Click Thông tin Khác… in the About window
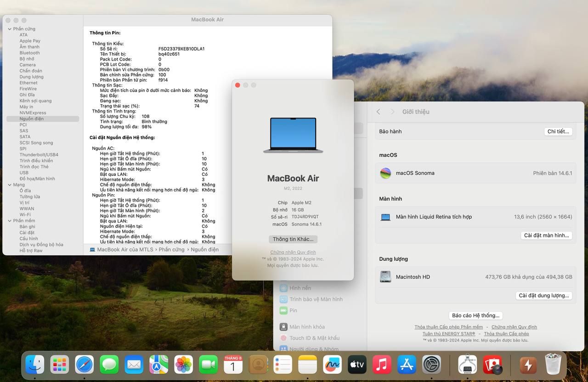588x382 pixels. coord(293,239)
